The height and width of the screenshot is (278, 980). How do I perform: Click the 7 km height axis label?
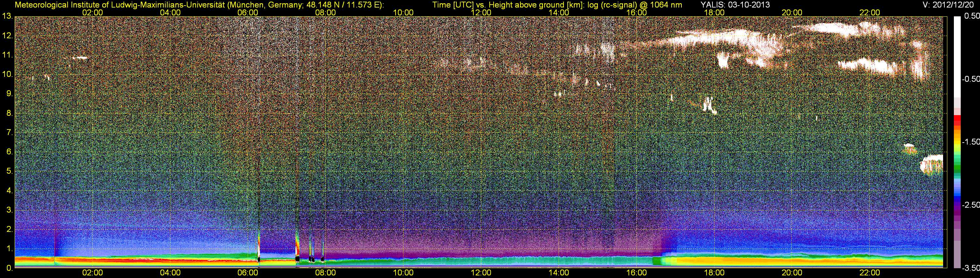(9, 132)
